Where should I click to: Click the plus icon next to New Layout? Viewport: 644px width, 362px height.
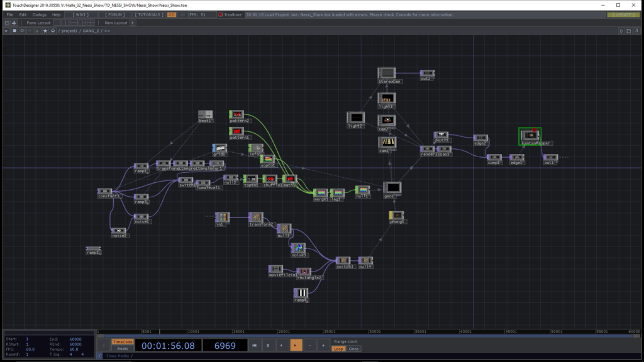point(132,23)
